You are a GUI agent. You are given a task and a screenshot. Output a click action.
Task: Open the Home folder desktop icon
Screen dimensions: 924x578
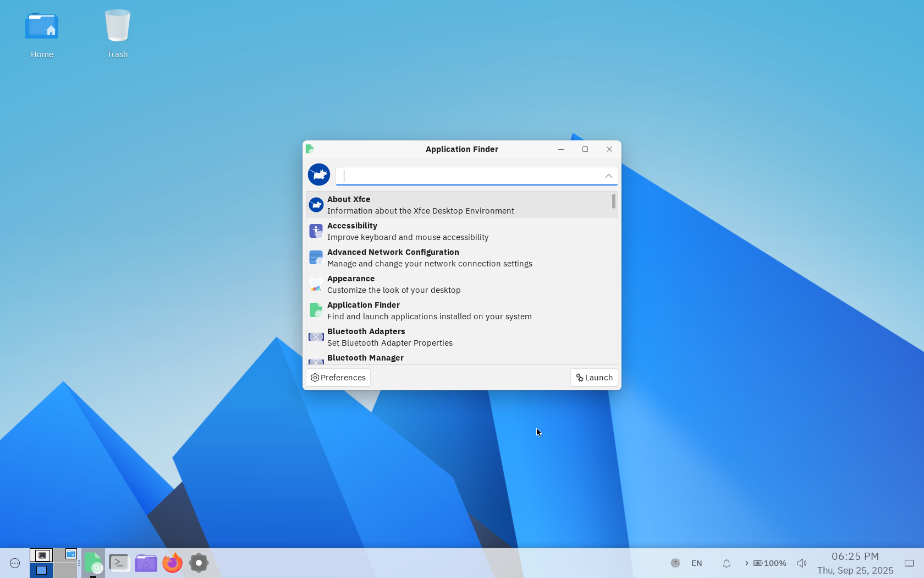coord(42,35)
